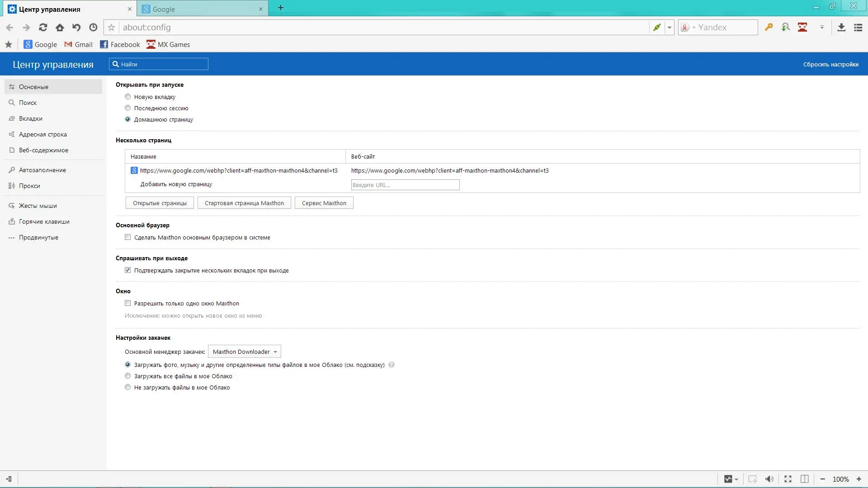Screen dimensions: 868x488
Task: Open 'Вкладки' settings section
Action: (x=31, y=118)
